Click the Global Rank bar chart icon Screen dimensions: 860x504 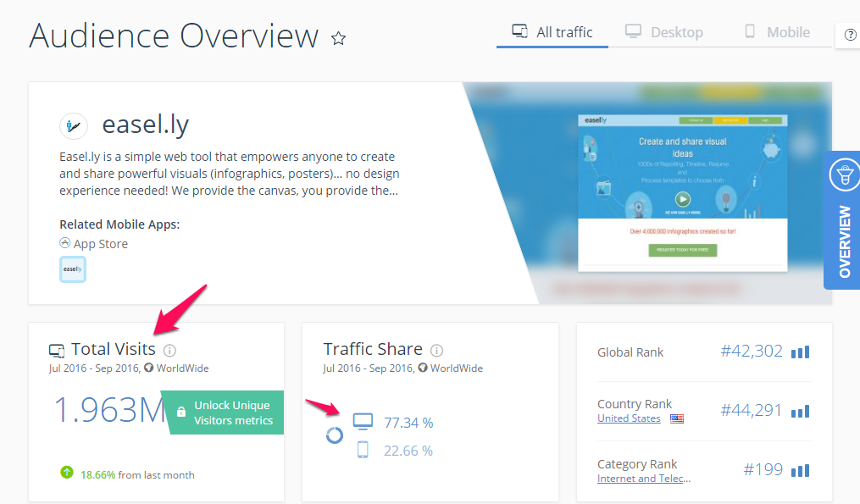click(800, 352)
